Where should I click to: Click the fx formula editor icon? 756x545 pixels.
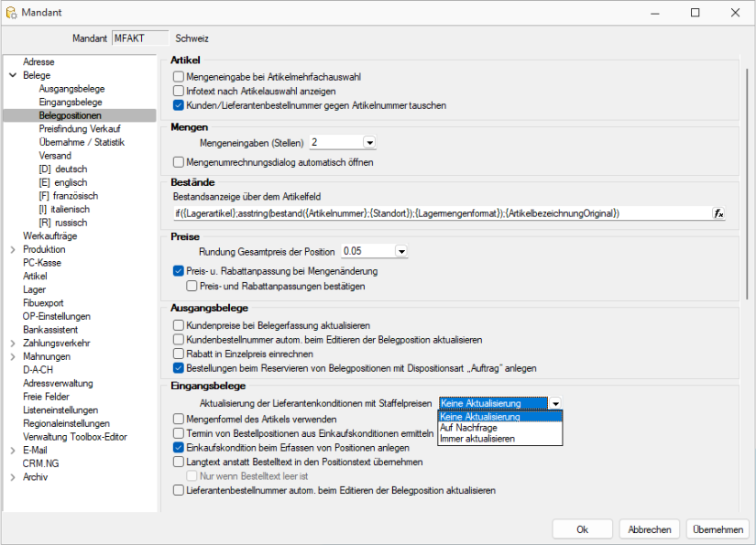(x=718, y=213)
